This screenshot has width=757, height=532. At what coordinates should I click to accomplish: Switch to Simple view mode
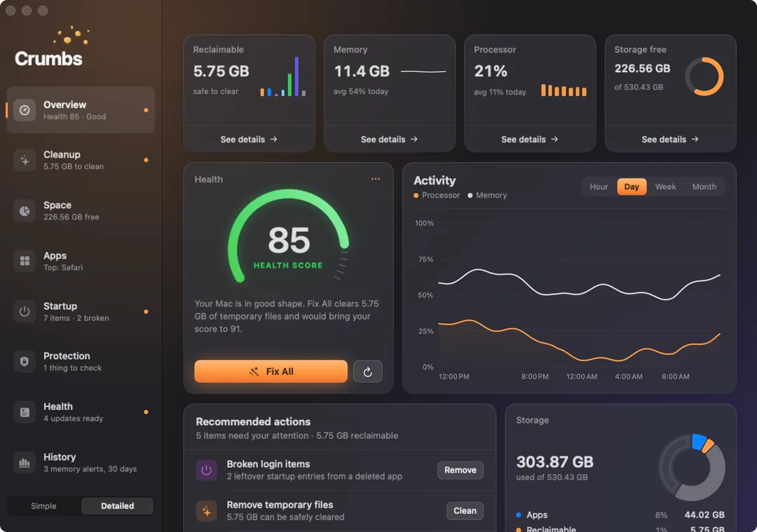click(43, 506)
